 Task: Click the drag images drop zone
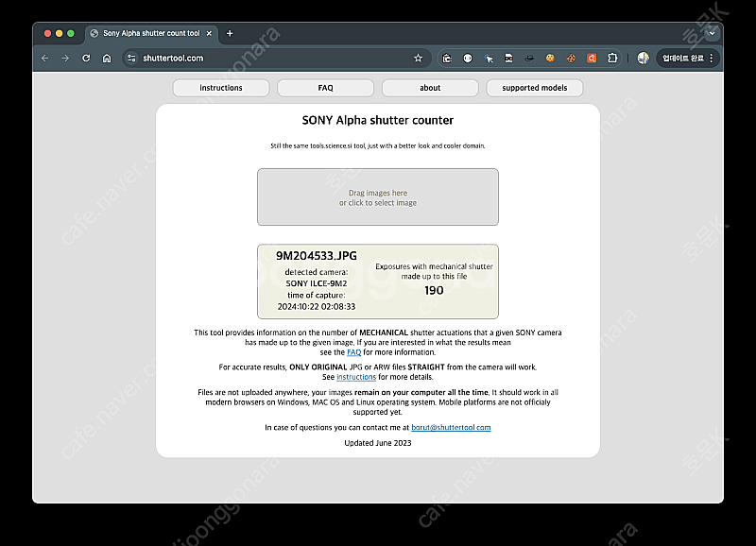(378, 197)
